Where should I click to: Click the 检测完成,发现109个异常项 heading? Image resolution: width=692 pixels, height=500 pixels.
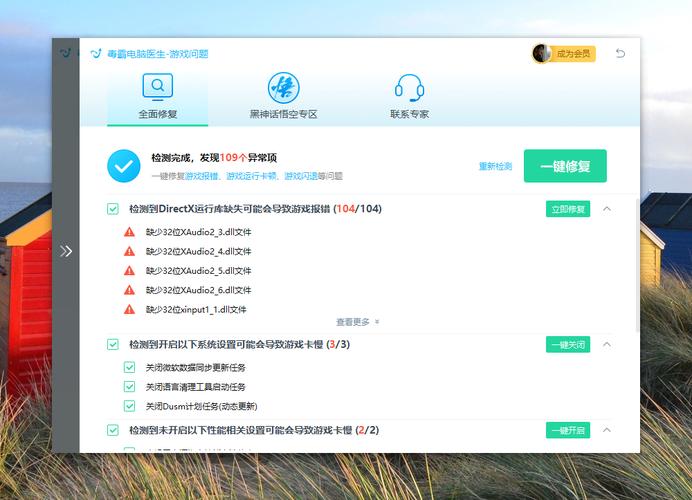tap(214, 158)
